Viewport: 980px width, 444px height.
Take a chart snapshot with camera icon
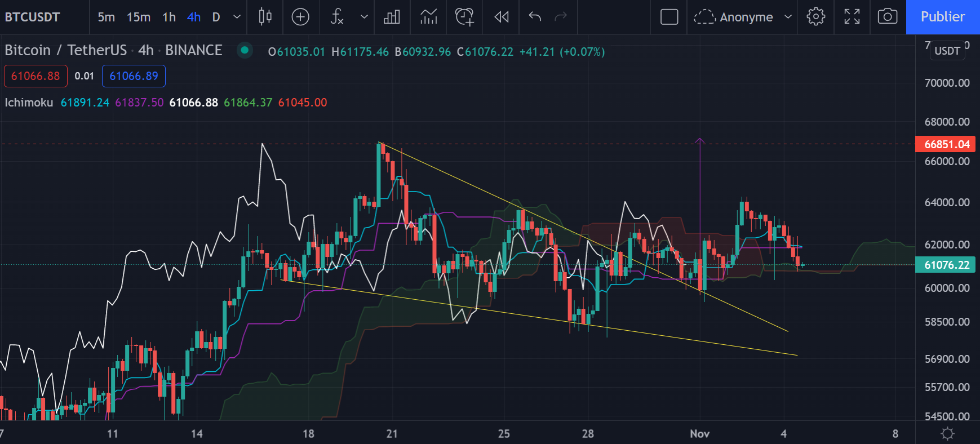(x=888, y=17)
